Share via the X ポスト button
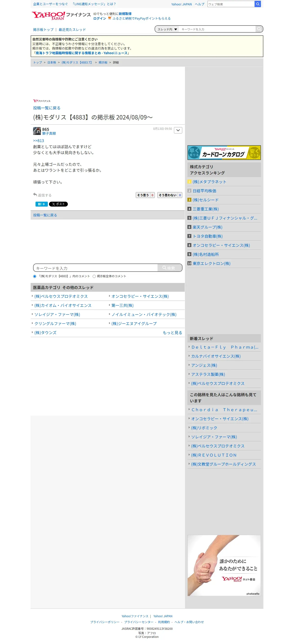Viewport: 294px width, 644px height. 58,204
